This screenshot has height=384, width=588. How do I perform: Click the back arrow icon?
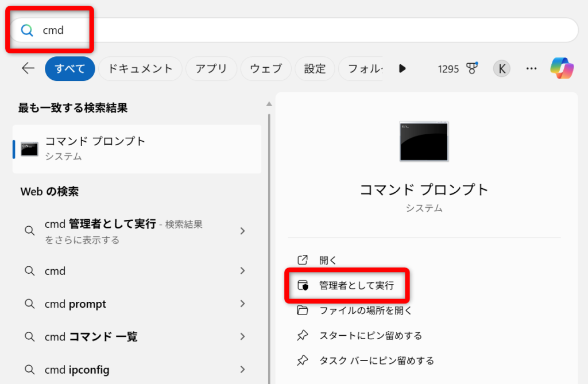pyautogui.click(x=28, y=69)
